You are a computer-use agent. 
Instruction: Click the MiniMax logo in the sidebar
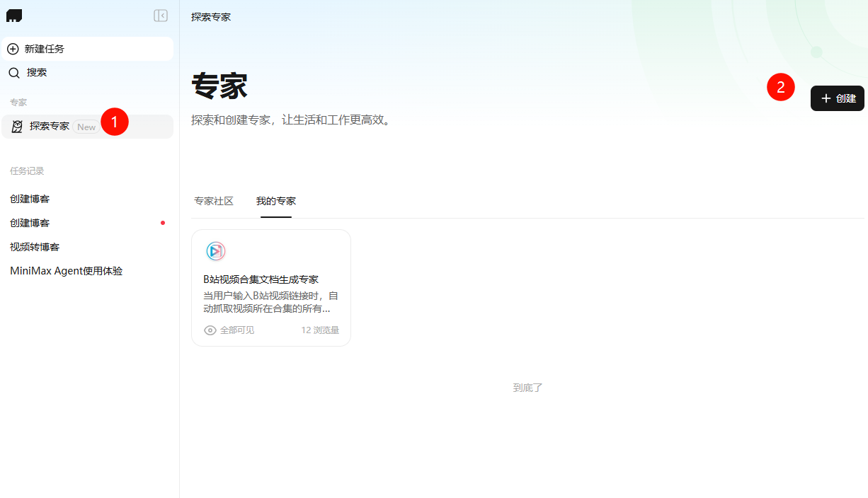click(14, 16)
